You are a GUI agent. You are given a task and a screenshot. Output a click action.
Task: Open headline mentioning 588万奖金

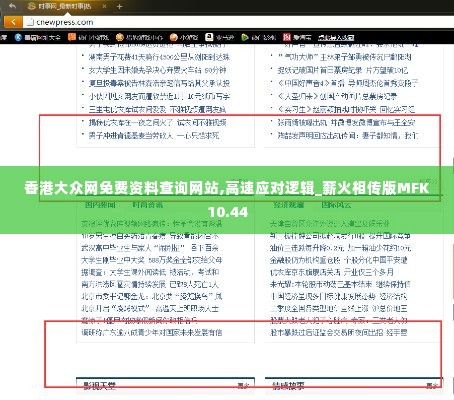tap(152, 260)
